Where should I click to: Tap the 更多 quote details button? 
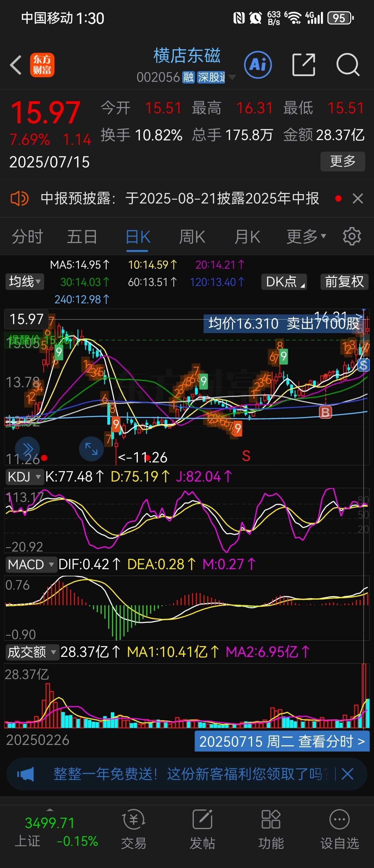coord(343,161)
